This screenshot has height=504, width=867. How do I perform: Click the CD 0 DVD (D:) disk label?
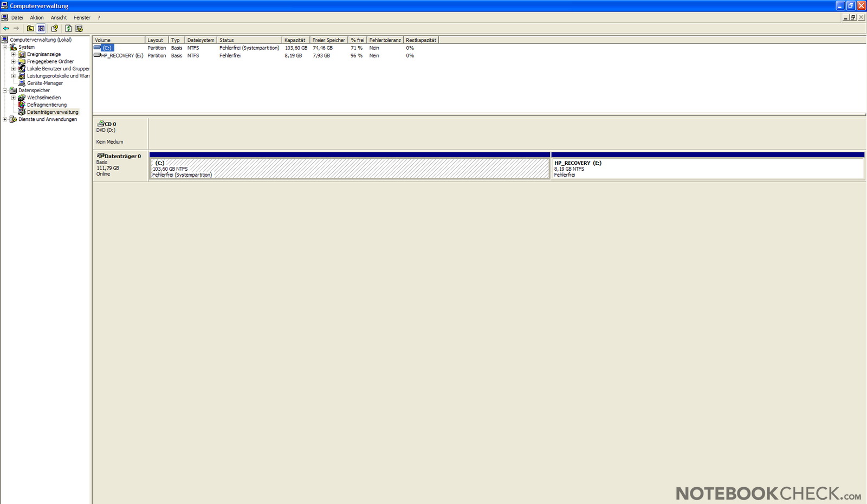(120, 133)
